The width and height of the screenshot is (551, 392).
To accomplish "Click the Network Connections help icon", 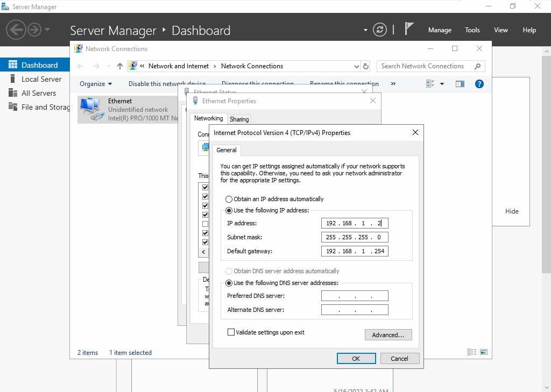I will click(479, 84).
